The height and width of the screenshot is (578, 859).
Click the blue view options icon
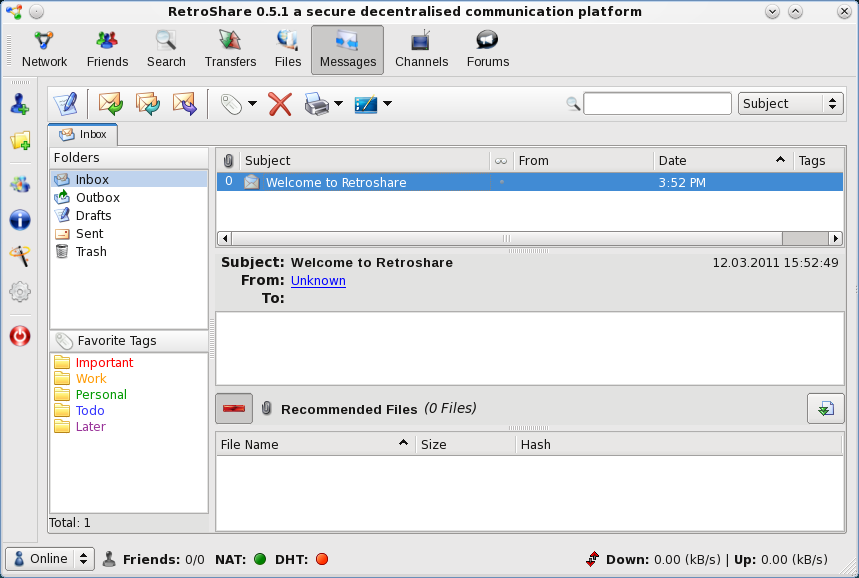[x=366, y=104]
